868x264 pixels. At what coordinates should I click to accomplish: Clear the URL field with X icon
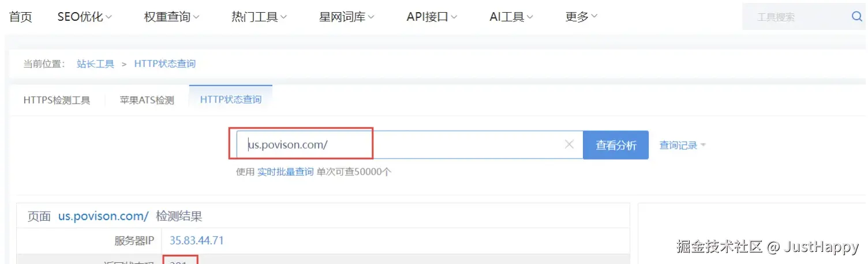[x=569, y=145]
